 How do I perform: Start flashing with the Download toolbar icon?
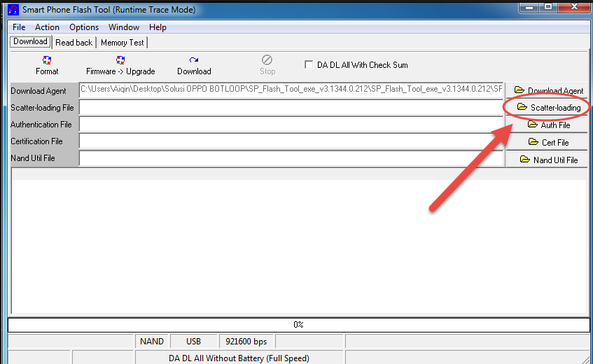point(194,60)
